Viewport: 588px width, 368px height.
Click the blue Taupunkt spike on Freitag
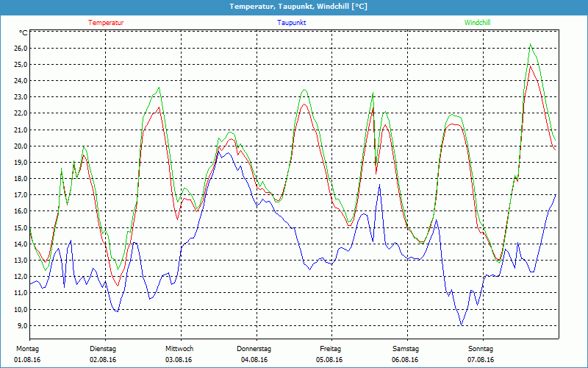[379, 185]
